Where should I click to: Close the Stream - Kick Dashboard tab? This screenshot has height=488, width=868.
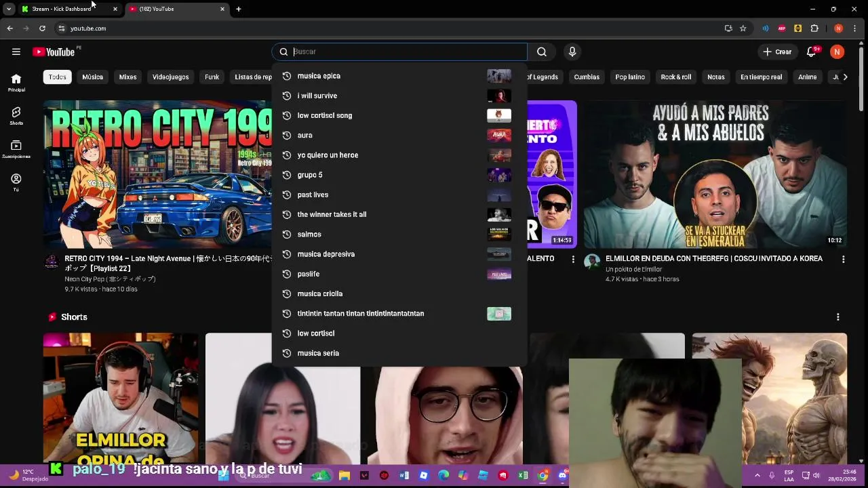point(115,9)
